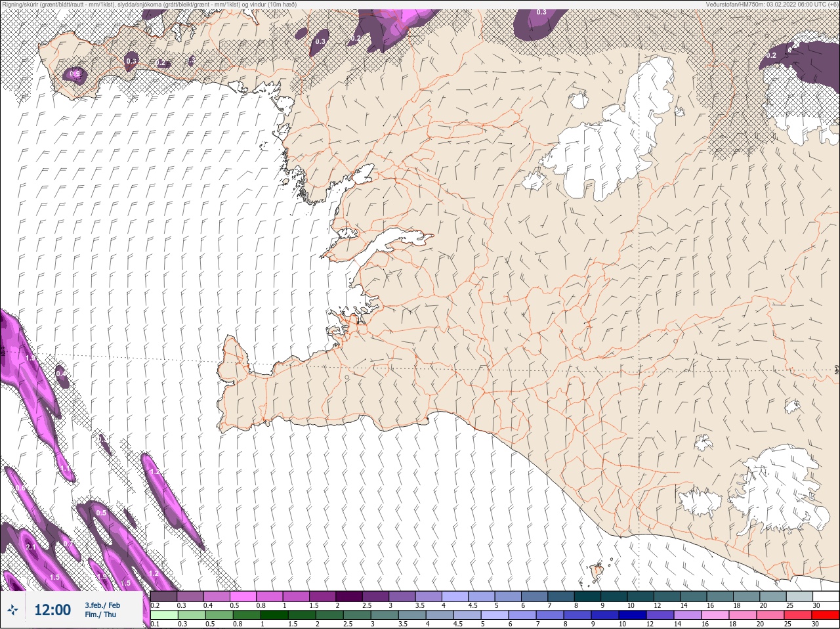Select top legend swatch between 0.2 and 0.3

(x=163, y=596)
